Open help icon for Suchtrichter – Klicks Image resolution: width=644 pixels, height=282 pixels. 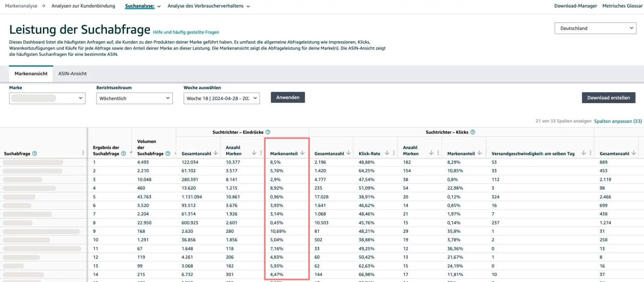coord(473,132)
